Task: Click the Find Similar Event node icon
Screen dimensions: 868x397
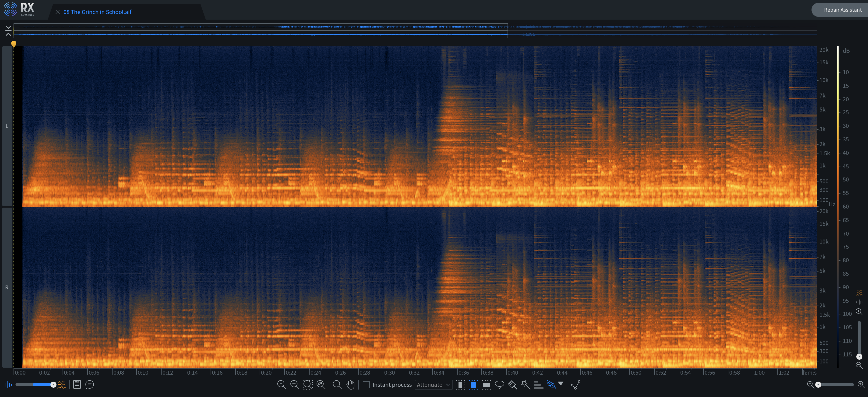Action: 575,385
